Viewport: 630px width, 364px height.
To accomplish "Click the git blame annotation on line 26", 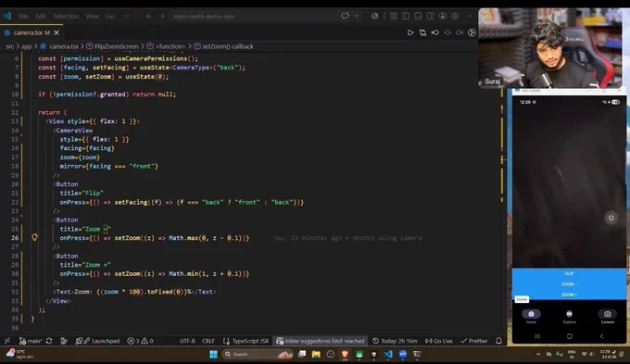I will (347, 238).
